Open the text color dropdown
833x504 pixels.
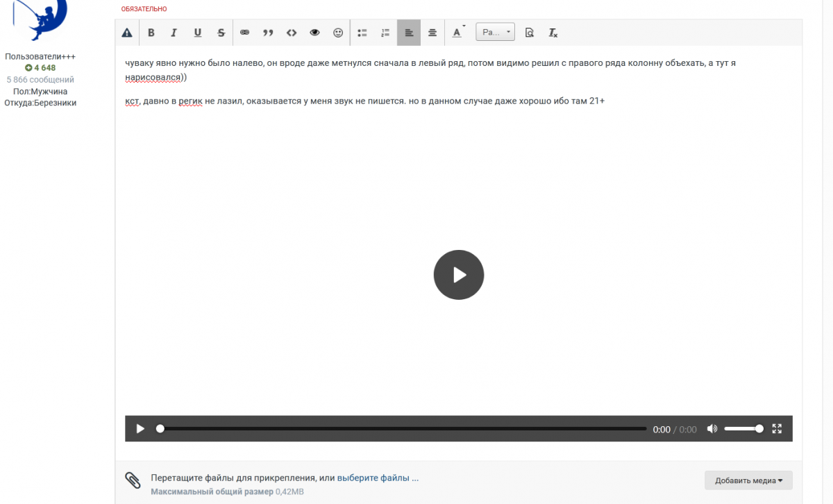click(458, 33)
